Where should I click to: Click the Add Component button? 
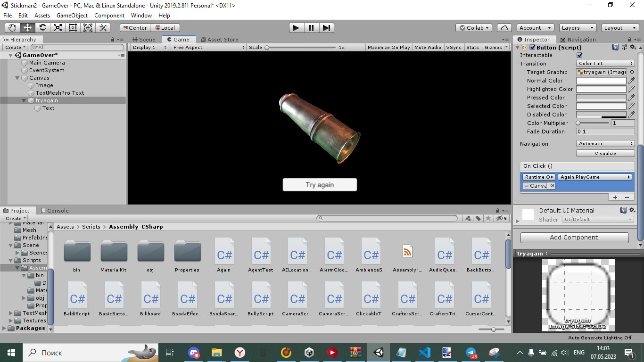pos(574,237)
